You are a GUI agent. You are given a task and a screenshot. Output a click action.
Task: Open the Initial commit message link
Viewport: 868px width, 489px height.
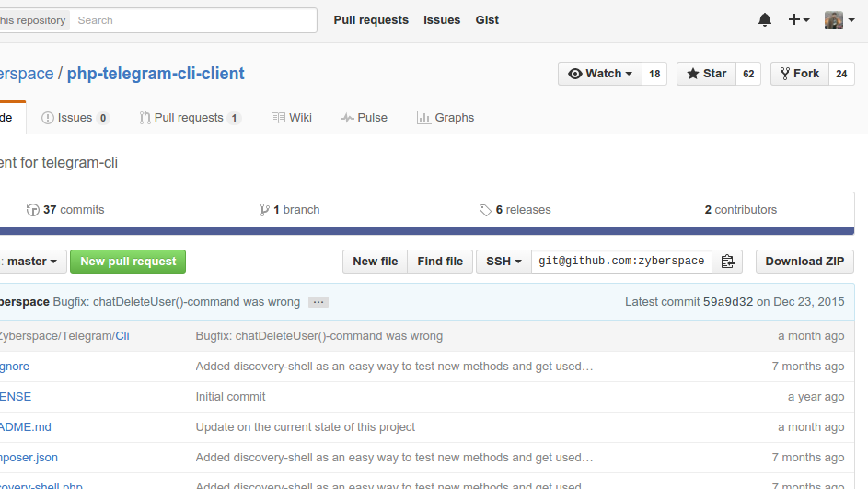click(x=230, y=397)
